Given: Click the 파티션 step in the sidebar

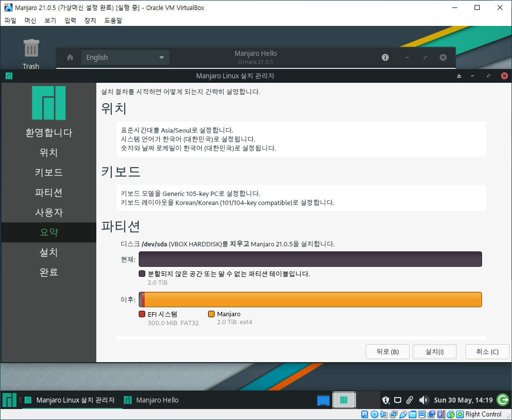Looking at the screenshot, I should click(48, 192).
